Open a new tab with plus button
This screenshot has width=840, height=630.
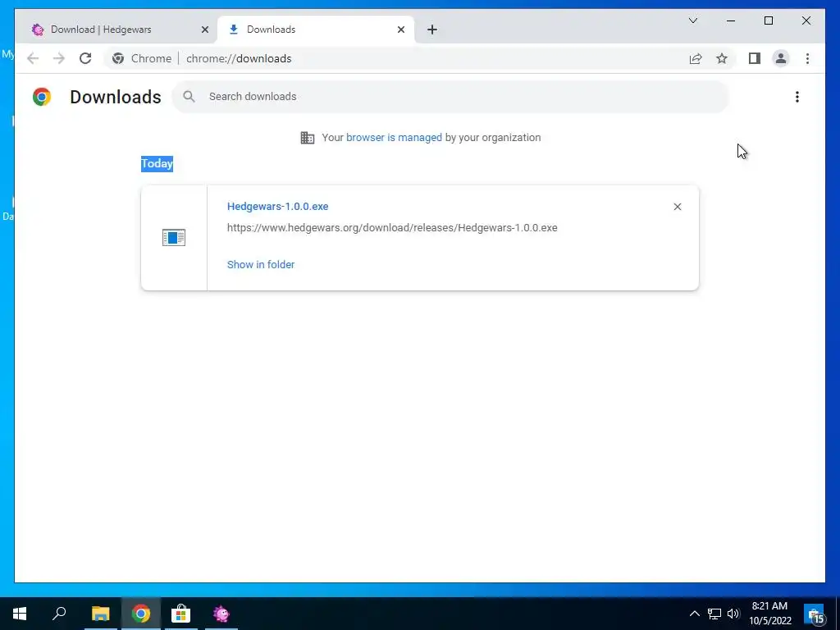click(x=432, y=30)
